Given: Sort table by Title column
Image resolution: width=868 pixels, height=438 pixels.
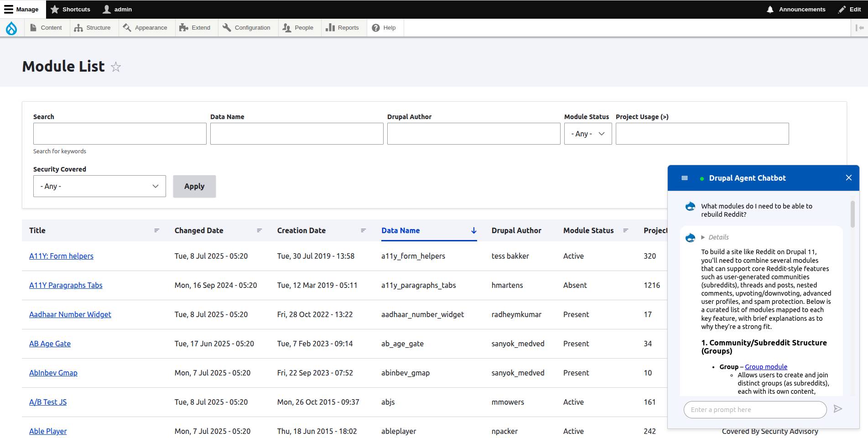Looking at the screenshot, I should pos(37,230).
